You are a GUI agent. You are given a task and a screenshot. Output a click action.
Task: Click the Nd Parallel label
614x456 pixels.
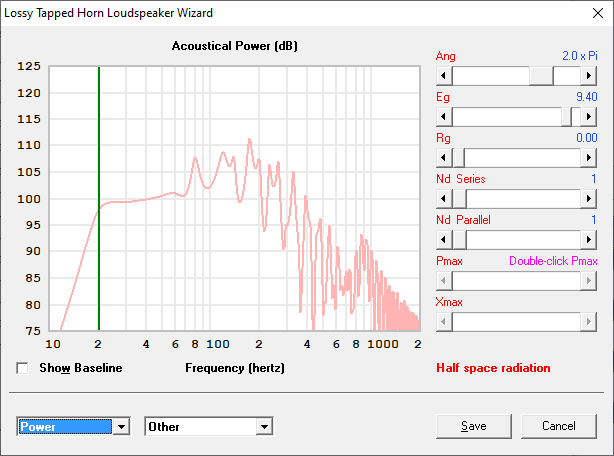(463, 220)
